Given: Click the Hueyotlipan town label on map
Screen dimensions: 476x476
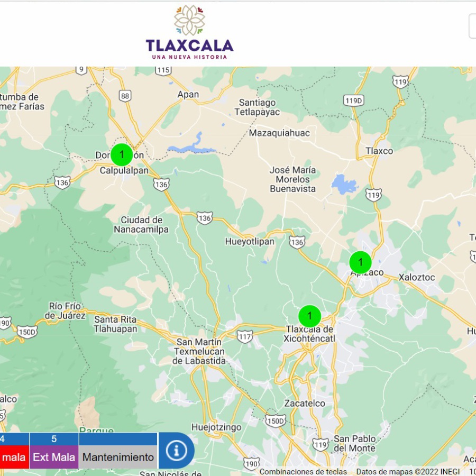Looking at the screenshot, I should coord(250,242).
